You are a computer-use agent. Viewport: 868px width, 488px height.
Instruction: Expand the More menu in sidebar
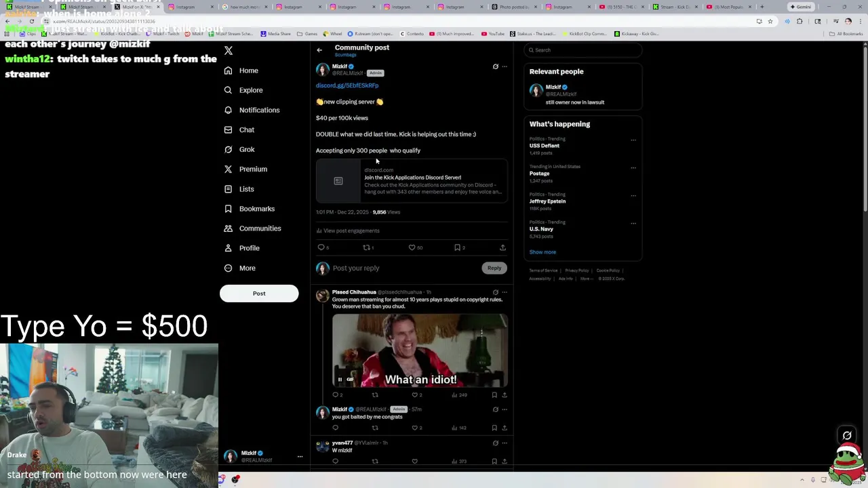pyautogui.click(x=239, y=268)
